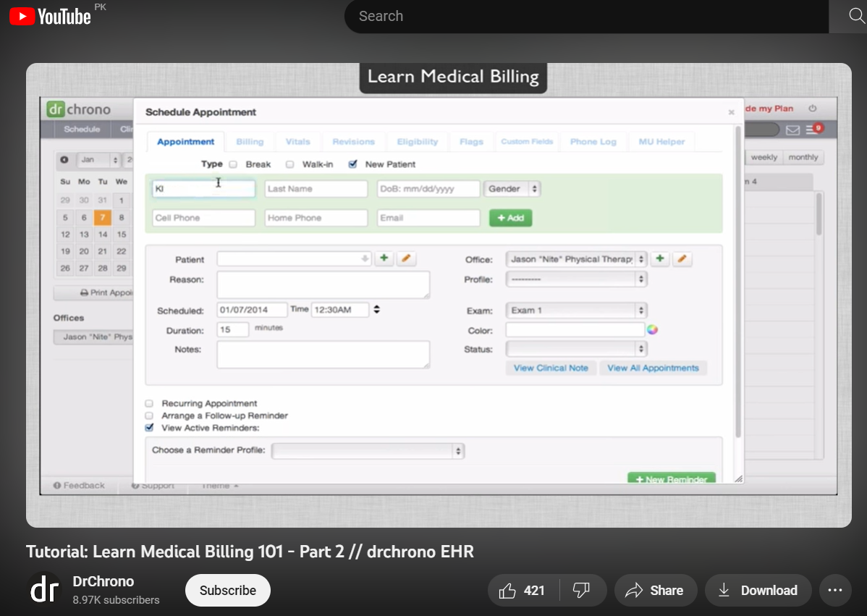This screenshot has height=616, width=867.
Task: Click the Color input field
Action: [575, 330]
